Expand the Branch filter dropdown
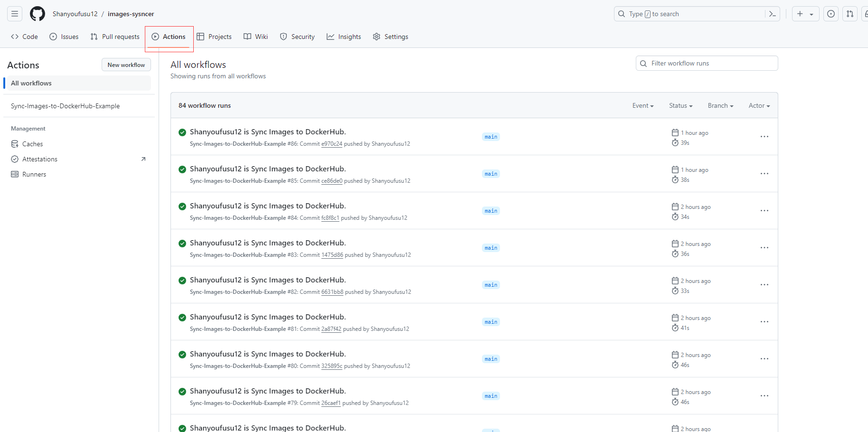 tap(720, 105)
